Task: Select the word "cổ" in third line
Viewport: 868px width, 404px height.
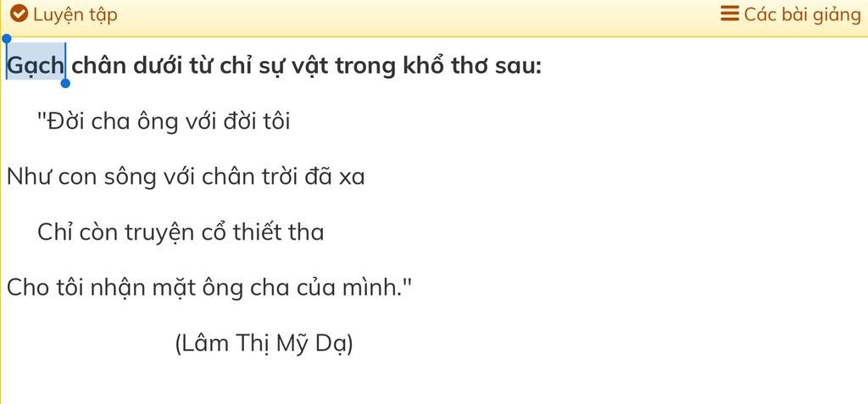Action: (x=214, y=232)
